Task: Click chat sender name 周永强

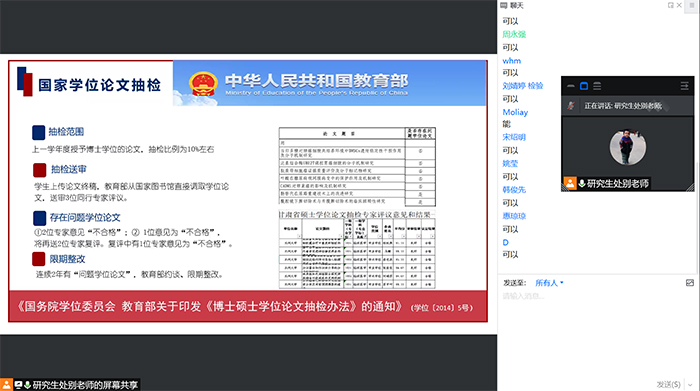Action: click(514, 34)
